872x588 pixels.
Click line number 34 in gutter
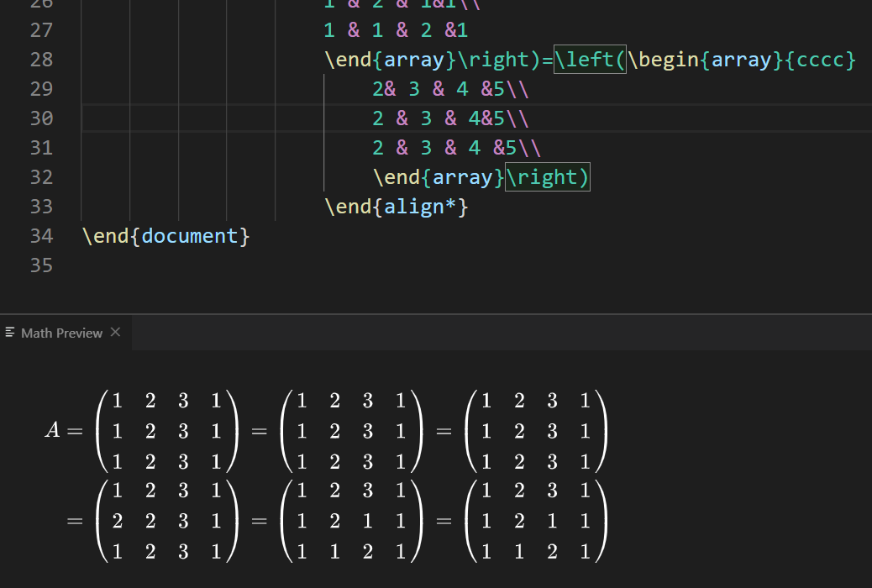[x=41, y=236]
